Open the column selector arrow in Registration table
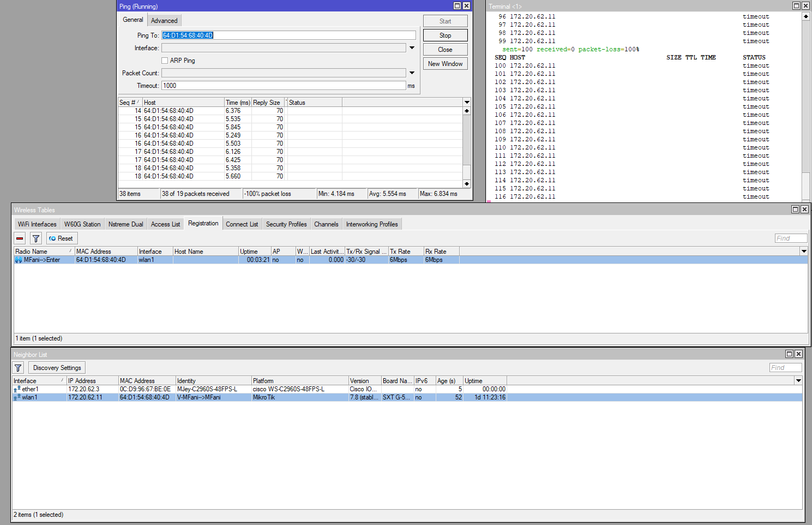The height and width of the screenshot is (525, 812). [x=803, y=251]
